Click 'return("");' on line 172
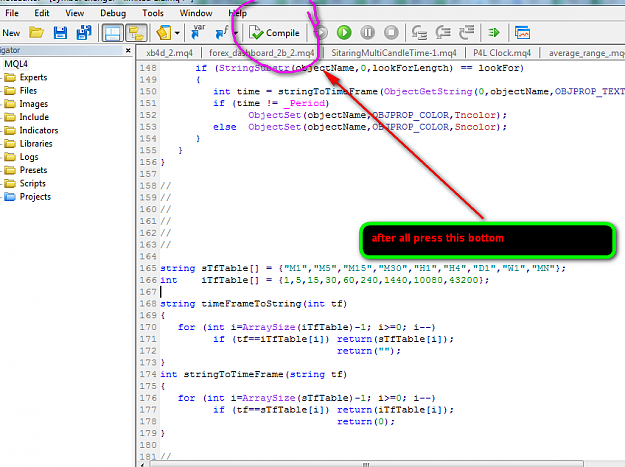The width and height of the screenshot is (625, 467). coord(369,351)
